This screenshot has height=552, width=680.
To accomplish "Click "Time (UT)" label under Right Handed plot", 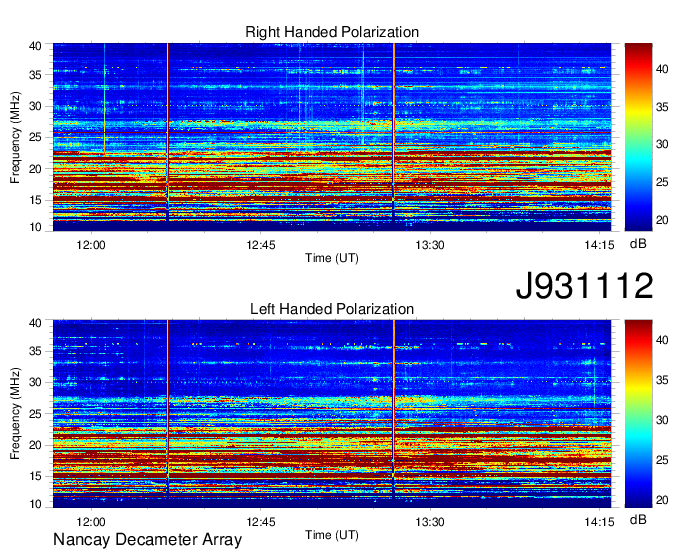I will pyautogui.click(x=332, y=258).
